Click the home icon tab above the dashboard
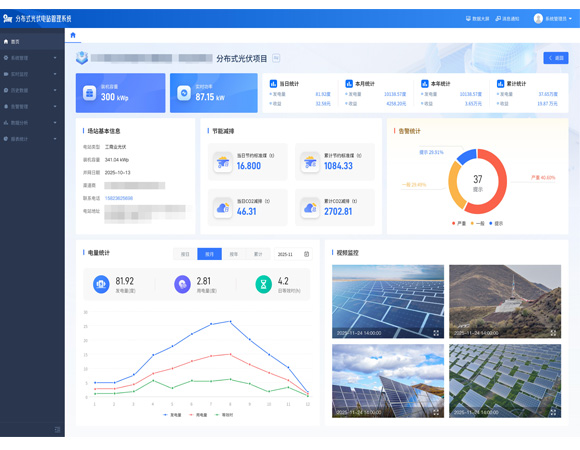Image resolution: width=580 pixels, height=450 pixels. pos(73,35)
